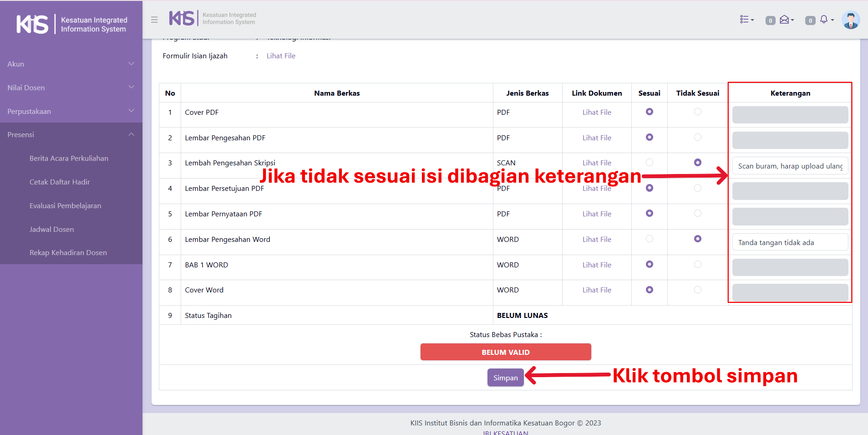Screen dimensions: 868x435
Task: Go to Rekap Kehadiran Dosen
Action: pyautogui.click(x=68, y=253)
